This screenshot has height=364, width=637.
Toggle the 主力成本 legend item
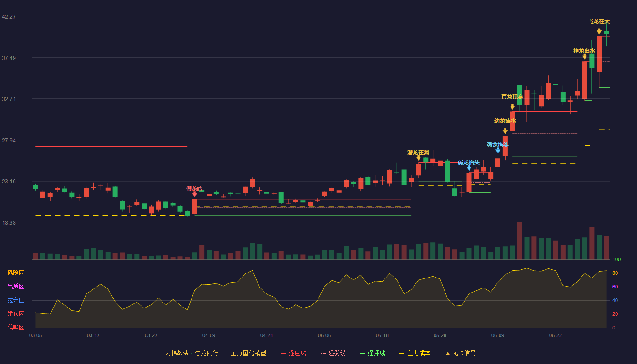click(x=415, y=353)
